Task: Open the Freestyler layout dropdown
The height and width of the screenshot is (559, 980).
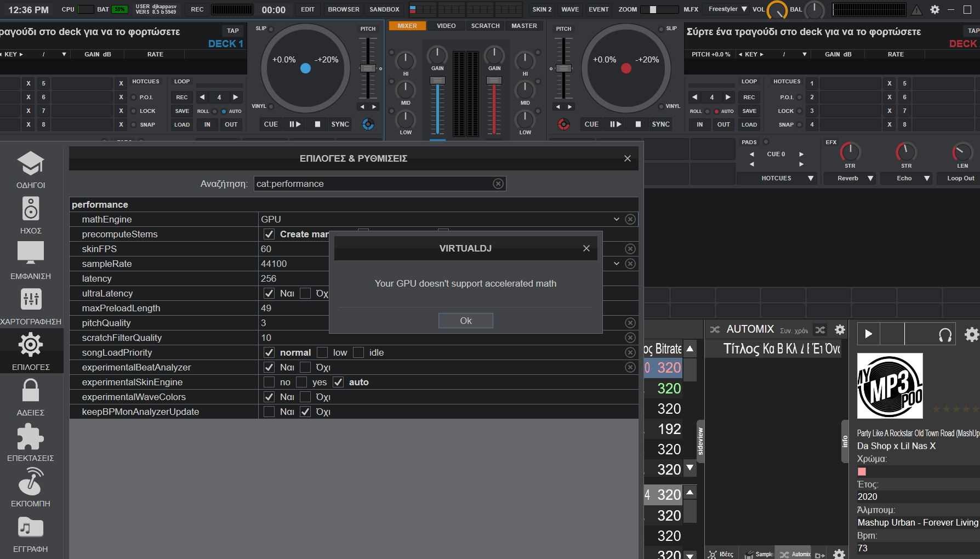Action: point(727,9)
